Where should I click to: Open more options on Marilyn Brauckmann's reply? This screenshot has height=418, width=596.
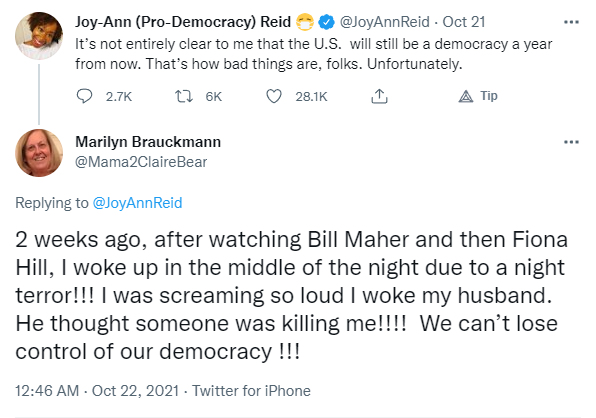(571, 142)
